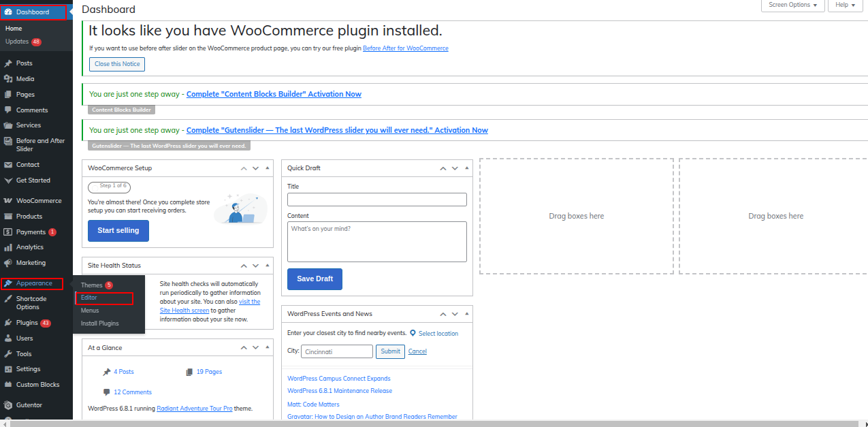Toggle WooCommerce Setup panel collapse triangle
The width and height of the screenshot is (868, 427).
click(268, 168)
